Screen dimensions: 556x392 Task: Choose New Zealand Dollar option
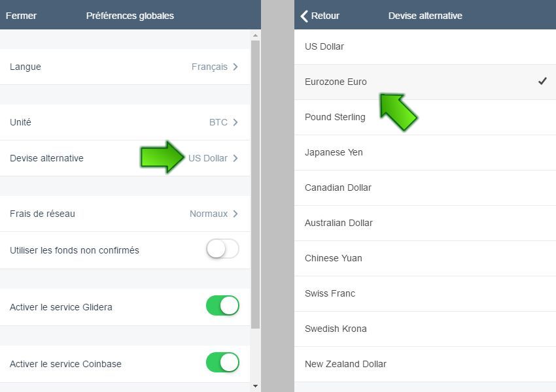(x=345, y=364)
